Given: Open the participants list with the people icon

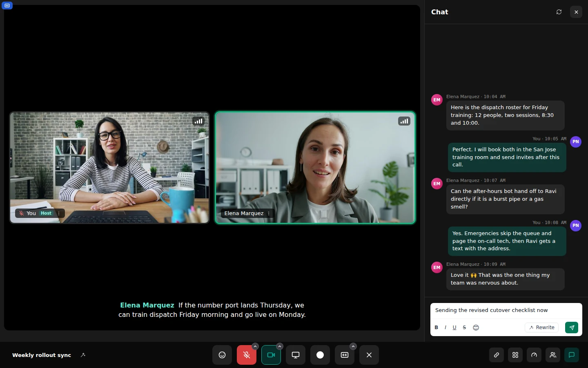Looking at the screenshot, I should pos(553,355).
